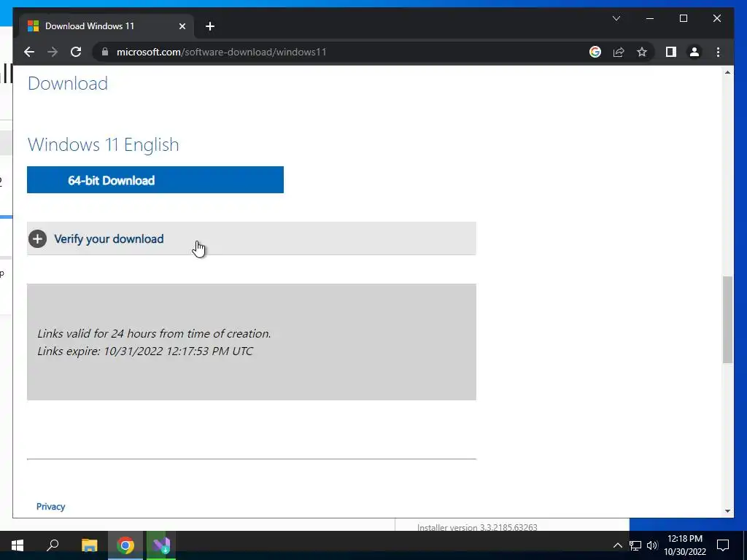Viewport: 747px width, 560px height.
Task: Share this page using share icon
Action: [x=619, y=52]
